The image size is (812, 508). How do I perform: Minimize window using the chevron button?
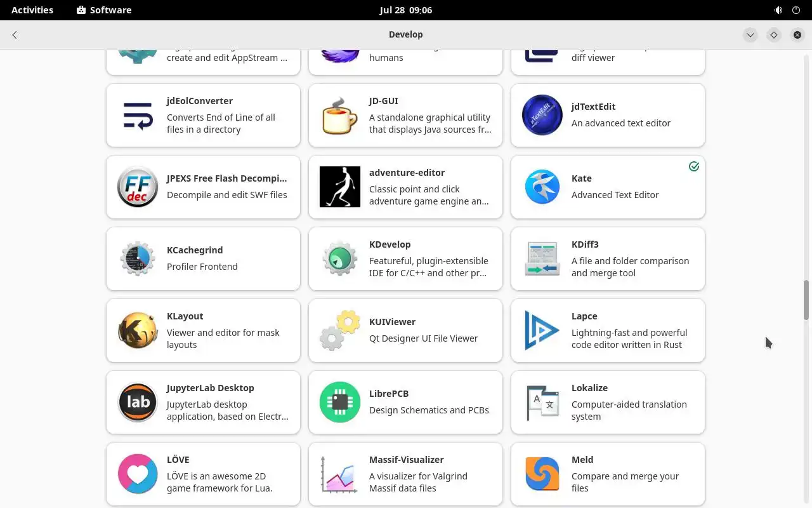point(750,35)
